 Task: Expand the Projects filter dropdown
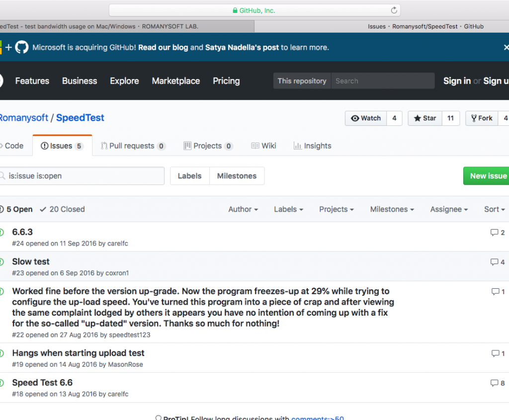[x=337, y=209]
